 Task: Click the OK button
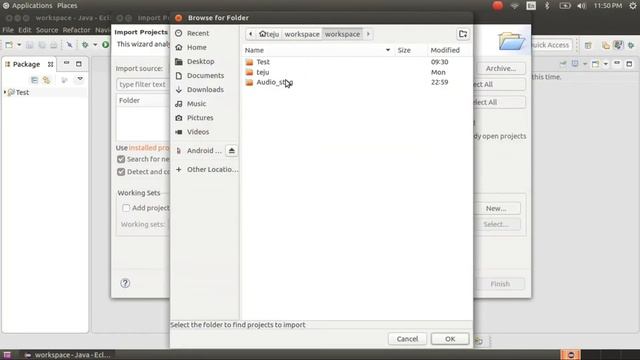pyautogui.click(x=450, y=339)
